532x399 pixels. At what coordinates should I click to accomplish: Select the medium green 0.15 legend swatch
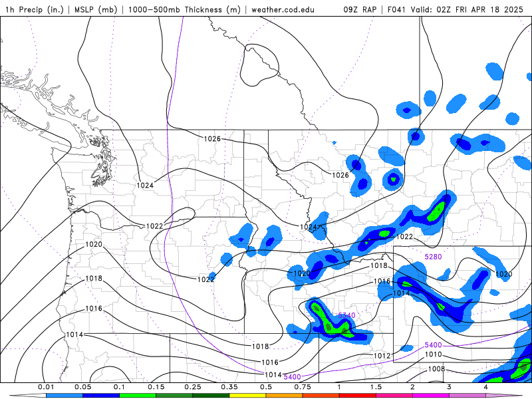174,396
